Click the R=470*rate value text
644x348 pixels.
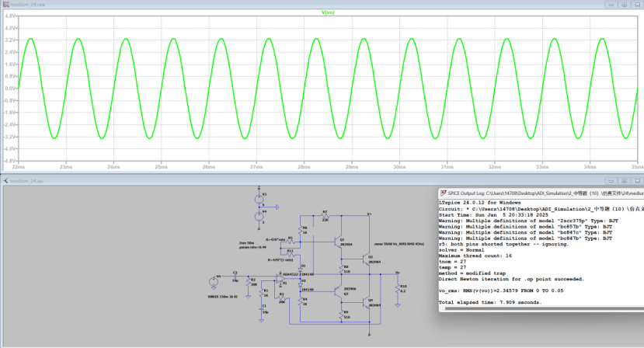tap(275, 239)
